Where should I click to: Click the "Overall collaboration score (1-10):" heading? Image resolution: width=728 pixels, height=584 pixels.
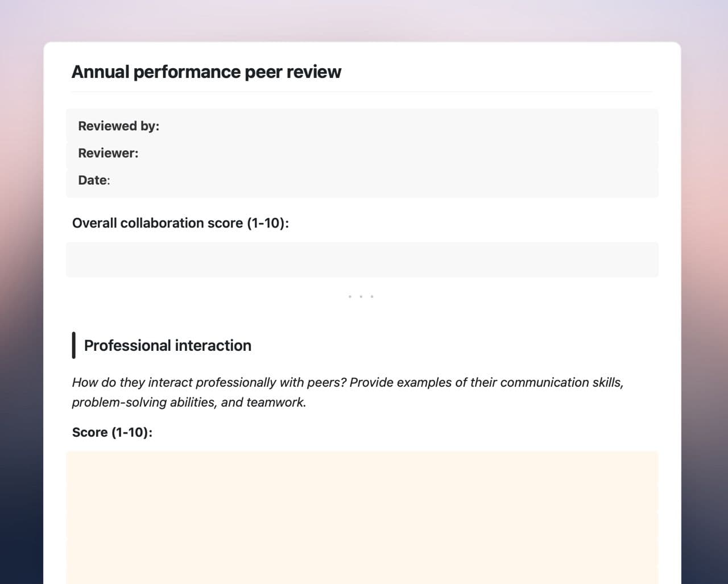[180, 223]
